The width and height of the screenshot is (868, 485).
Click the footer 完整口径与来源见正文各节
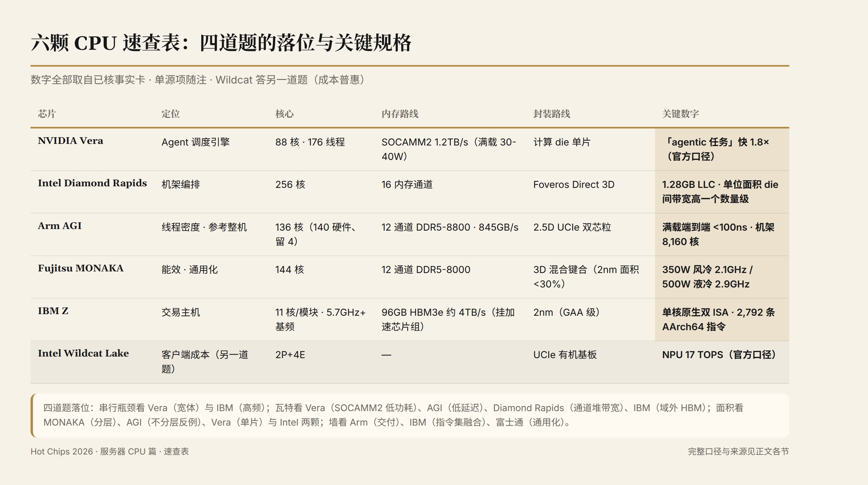(x=738, y=451)
